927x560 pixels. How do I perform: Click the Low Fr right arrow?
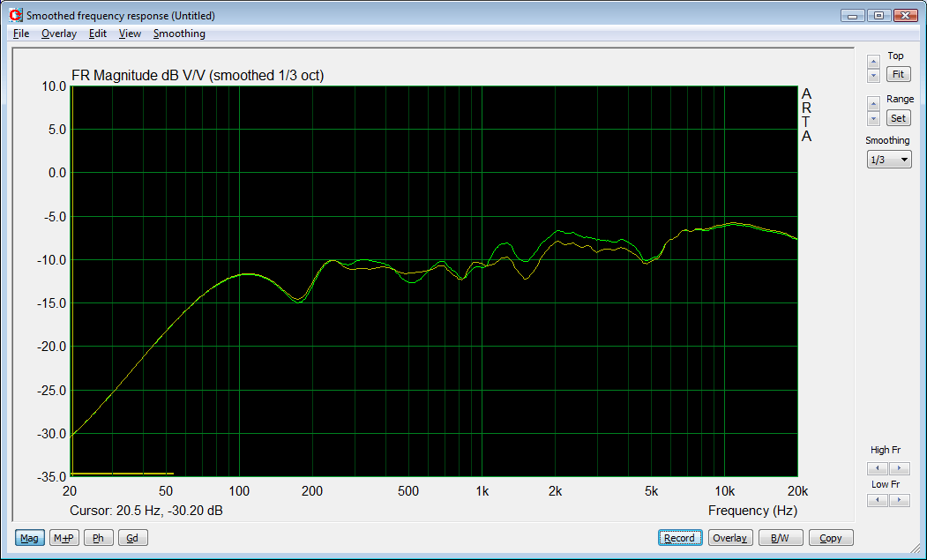[900, 500]
